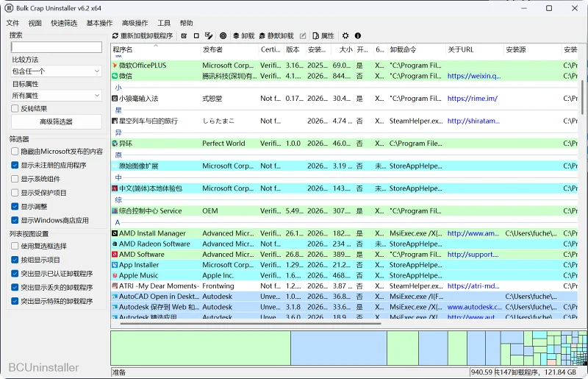
Task: Click the deselect all empty-box toolbar icon
Action: [196, 35]
